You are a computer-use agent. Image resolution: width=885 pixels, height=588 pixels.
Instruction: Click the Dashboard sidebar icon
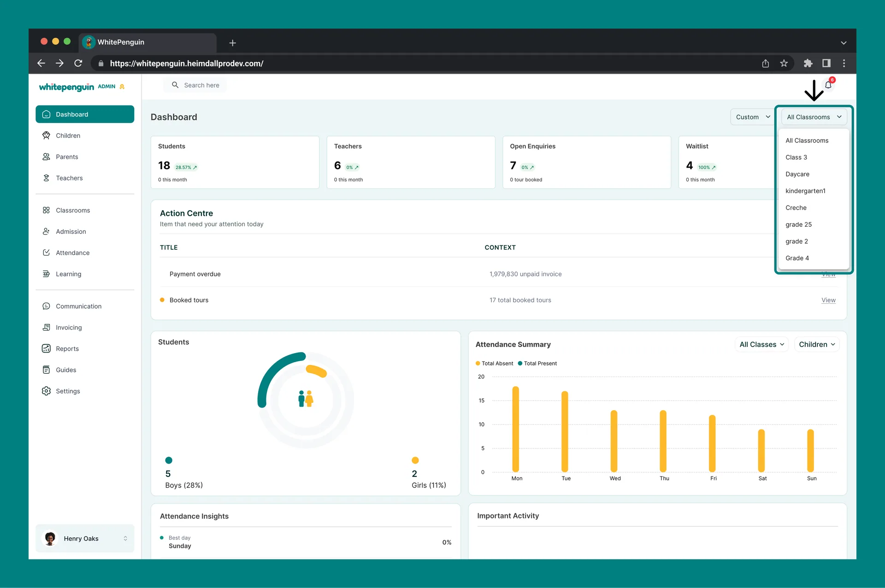[46, 114]
